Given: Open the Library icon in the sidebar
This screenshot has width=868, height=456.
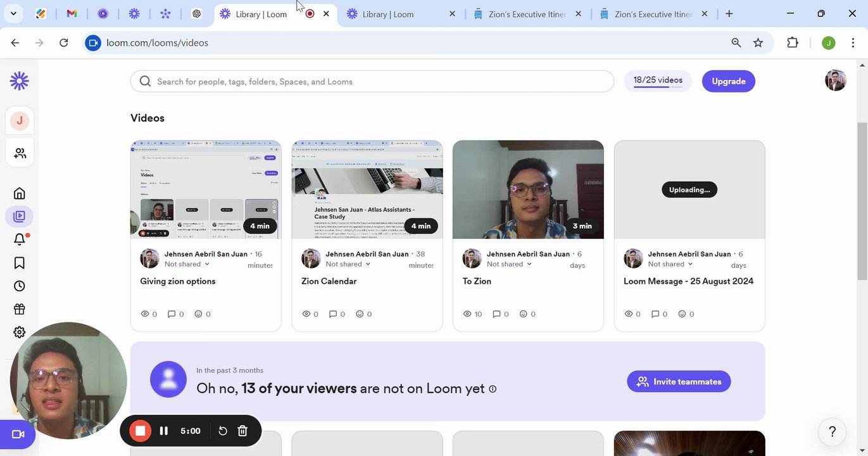Looking at the screenshot, I should 20,217.
